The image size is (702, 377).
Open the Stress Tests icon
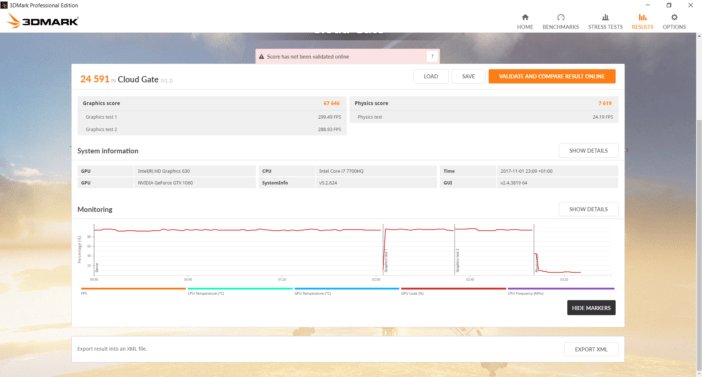point(605,17)
